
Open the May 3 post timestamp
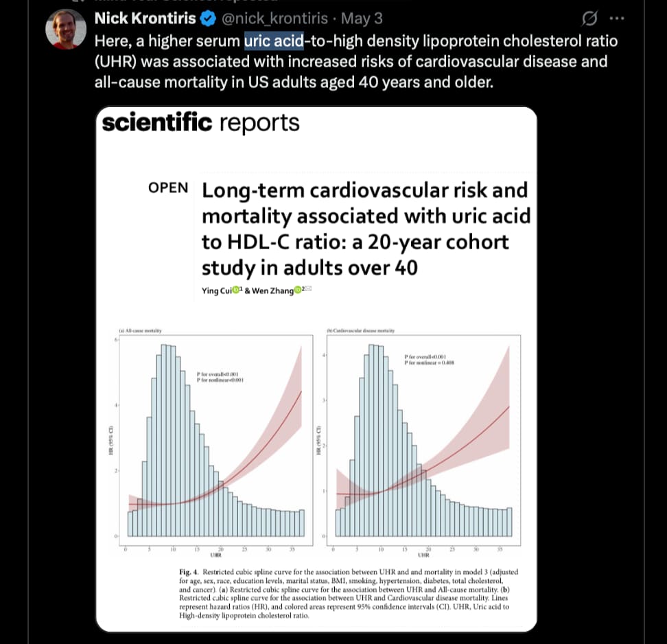[362, 19]
